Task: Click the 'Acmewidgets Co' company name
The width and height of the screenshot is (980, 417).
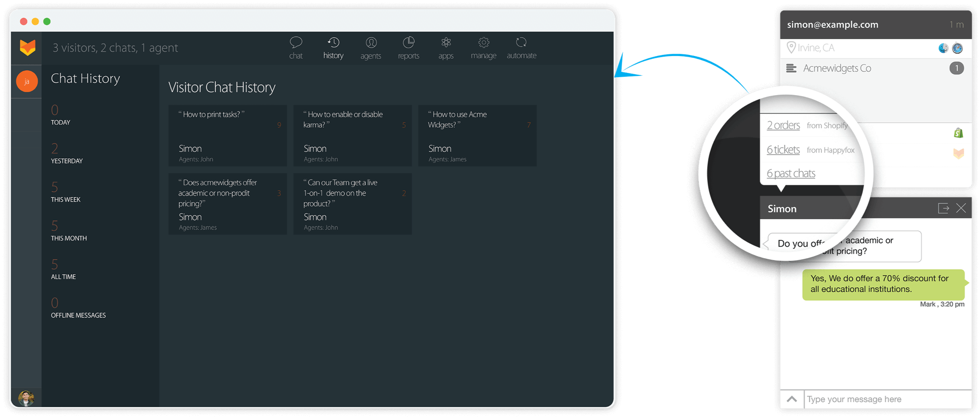Action: click(837, 69)
